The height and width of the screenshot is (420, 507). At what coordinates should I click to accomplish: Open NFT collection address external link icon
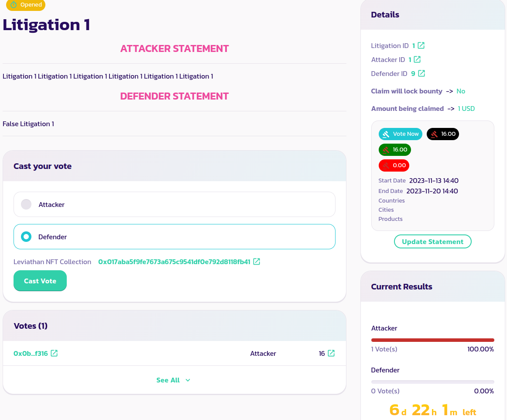pyautogui.click(x=257, y=262)
